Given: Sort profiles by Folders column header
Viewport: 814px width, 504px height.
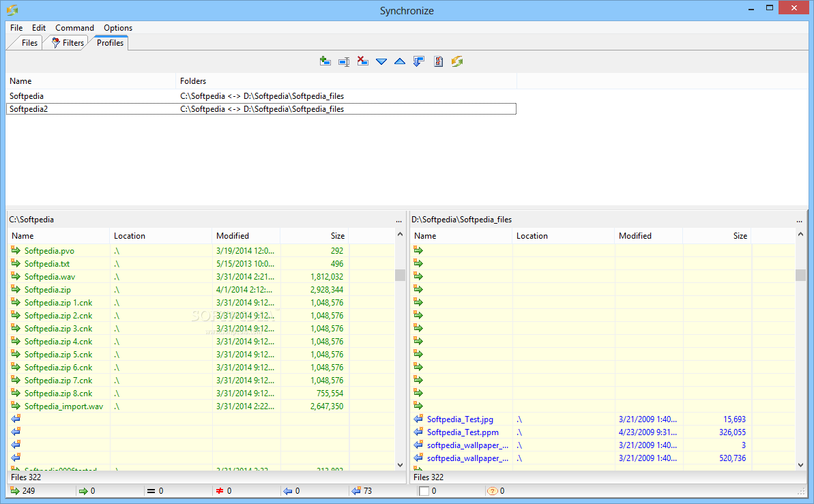Looking at the screenshot, I should click(346, 81).
